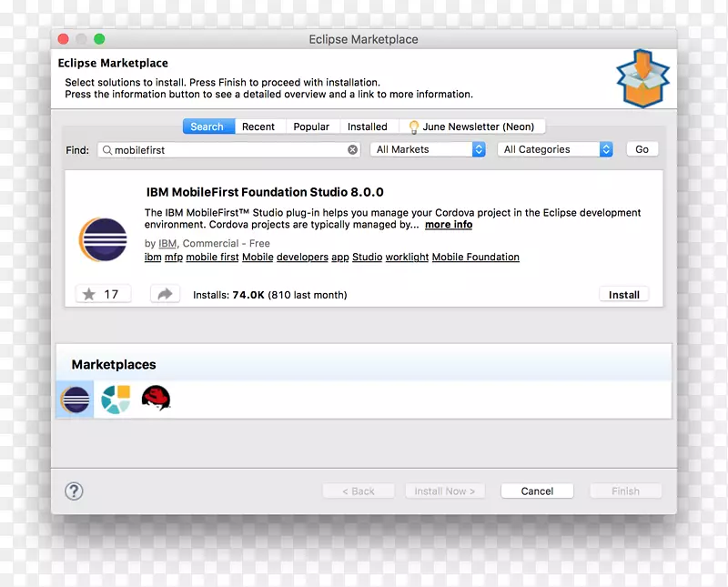Open the second marketplace with teal logo
The height and width of the screenshot is (587, 728).
coord(116,400)
